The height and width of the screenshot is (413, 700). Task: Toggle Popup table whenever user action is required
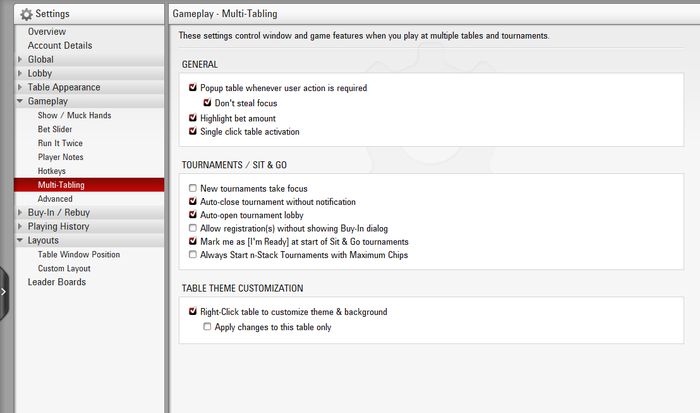[x=193, y=88]
